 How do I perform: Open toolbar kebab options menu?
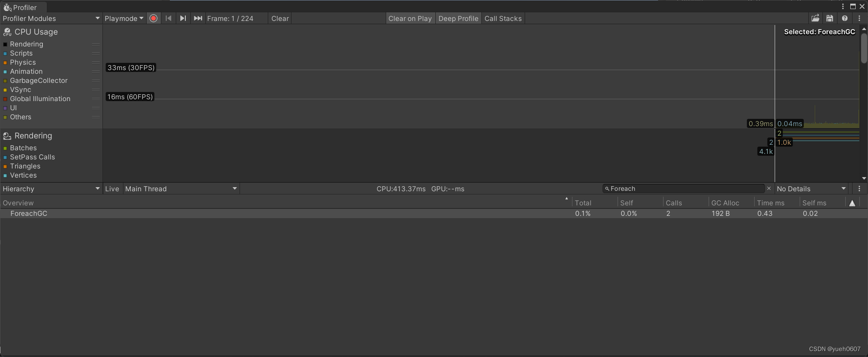coord(859,18)
